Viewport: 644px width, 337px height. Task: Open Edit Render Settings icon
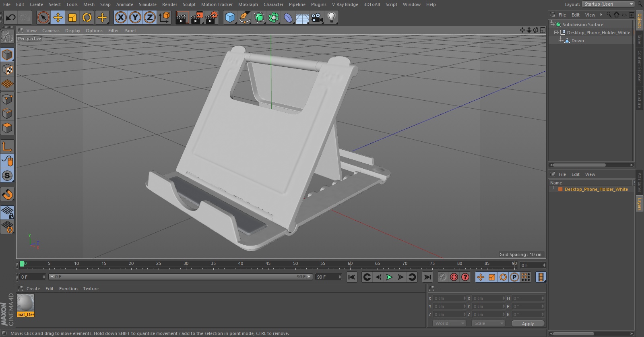[x=211, y=17]
